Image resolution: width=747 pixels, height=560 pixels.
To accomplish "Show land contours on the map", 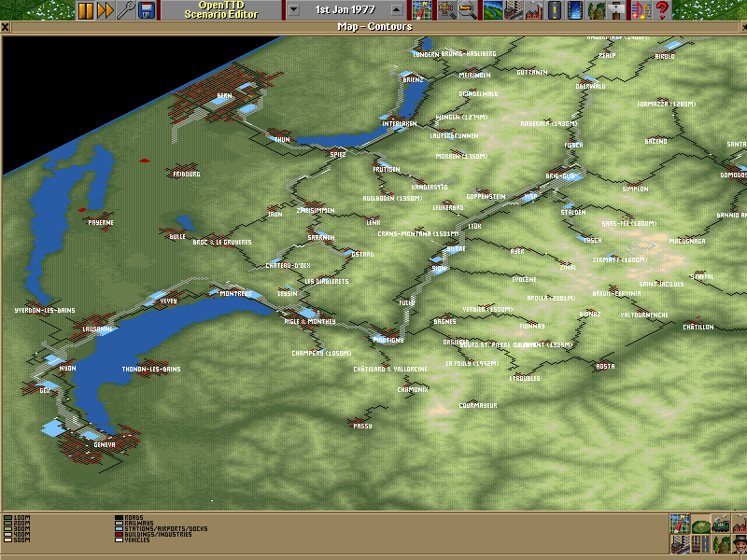I will [x=699, y=524].
